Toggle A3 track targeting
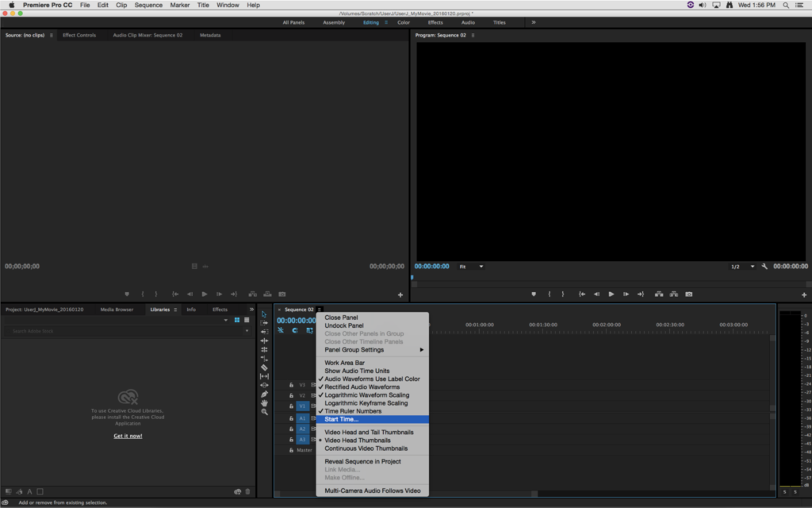The height and width of the screenshot is (508, 812). (302, 440)
